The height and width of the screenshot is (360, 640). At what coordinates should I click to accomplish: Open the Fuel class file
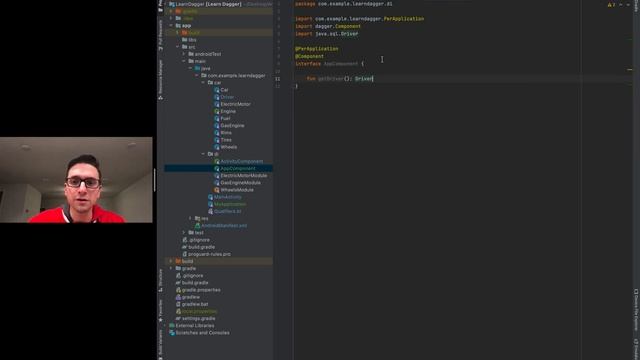coord(222,118)
